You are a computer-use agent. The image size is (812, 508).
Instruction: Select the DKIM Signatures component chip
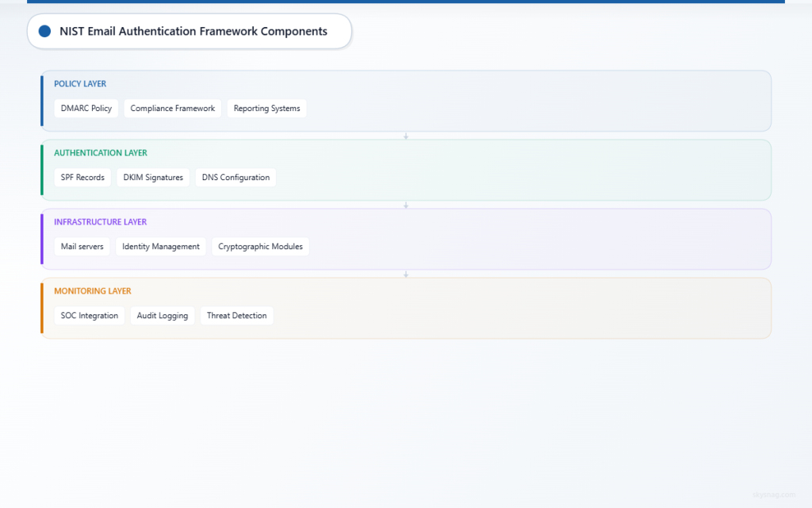pyautogui.click(x=152, y=177)
